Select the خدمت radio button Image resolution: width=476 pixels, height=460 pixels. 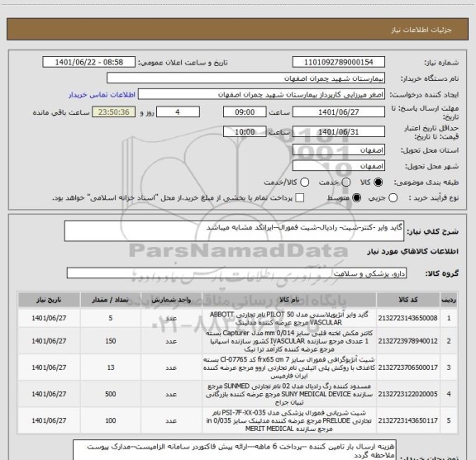pyautogui.click(x=345, y=182)
